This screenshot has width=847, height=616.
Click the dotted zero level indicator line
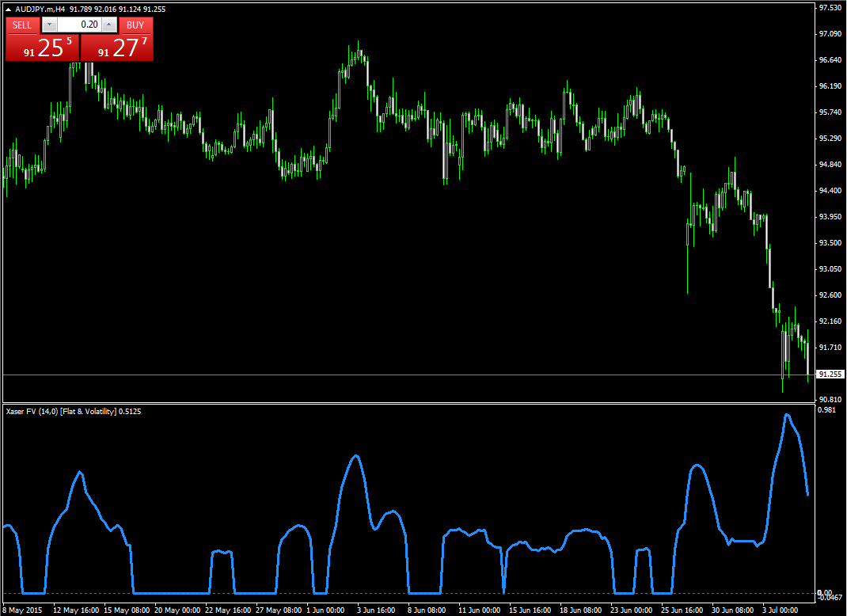(x=396, y=594)
